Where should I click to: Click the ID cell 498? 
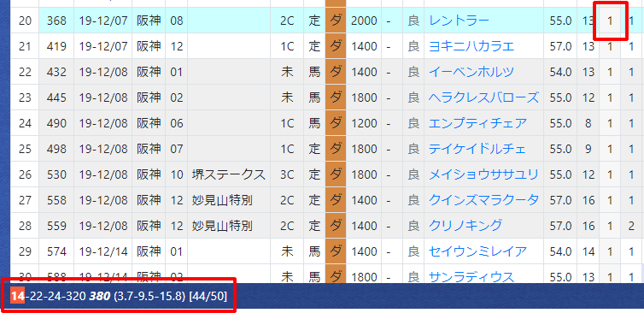click(56, 149)
